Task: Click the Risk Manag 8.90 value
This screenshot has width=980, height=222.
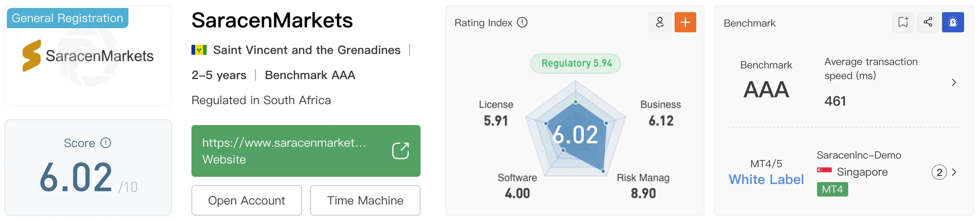Action: click(643, 193)
